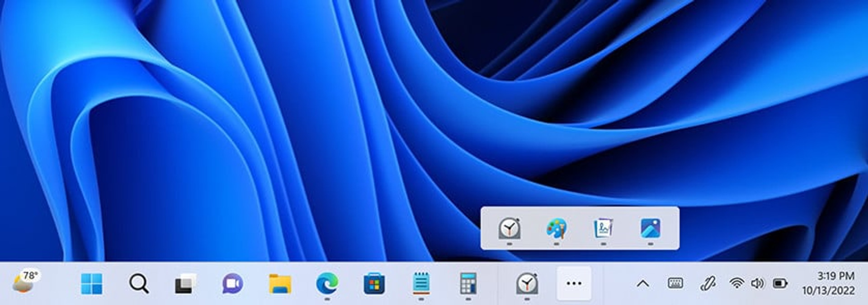Open the taskbar Search magnifier
Screen dimensions: 868x305
coord(138,284)
